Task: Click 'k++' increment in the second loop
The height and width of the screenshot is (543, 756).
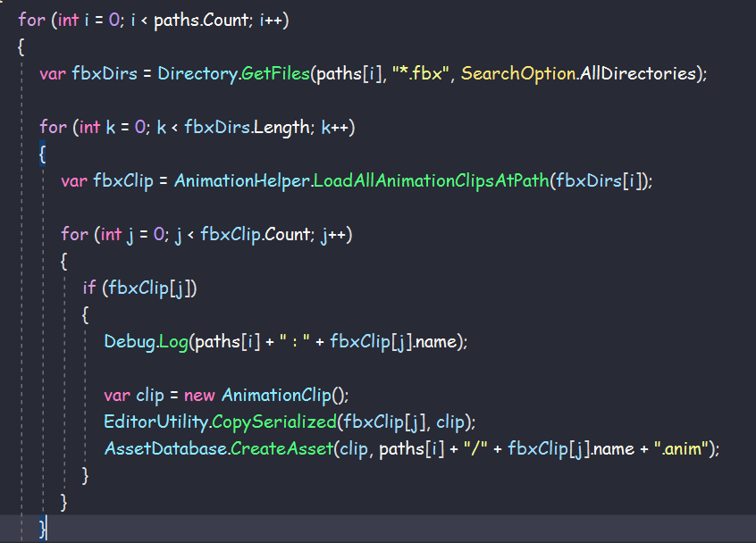Action: tap(334, 128)
